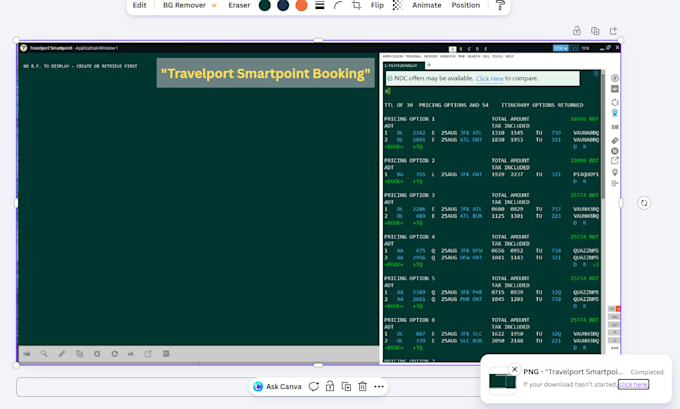Viewport: 680px width, 409px height.
Task: Open the Flip options
Action: tap(377, 5)
